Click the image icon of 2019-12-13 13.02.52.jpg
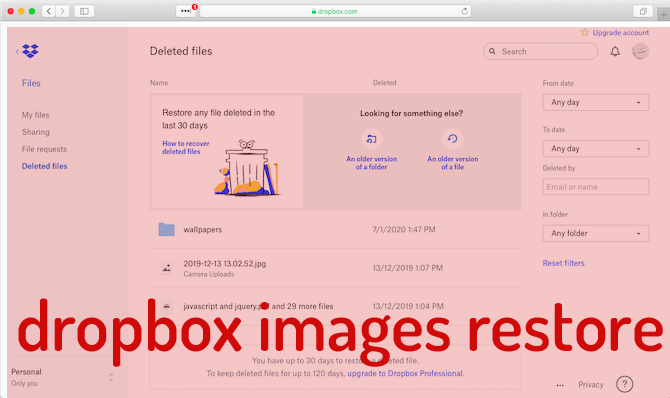The height and width of the screenshot is (398, 670). pos(167,268)
